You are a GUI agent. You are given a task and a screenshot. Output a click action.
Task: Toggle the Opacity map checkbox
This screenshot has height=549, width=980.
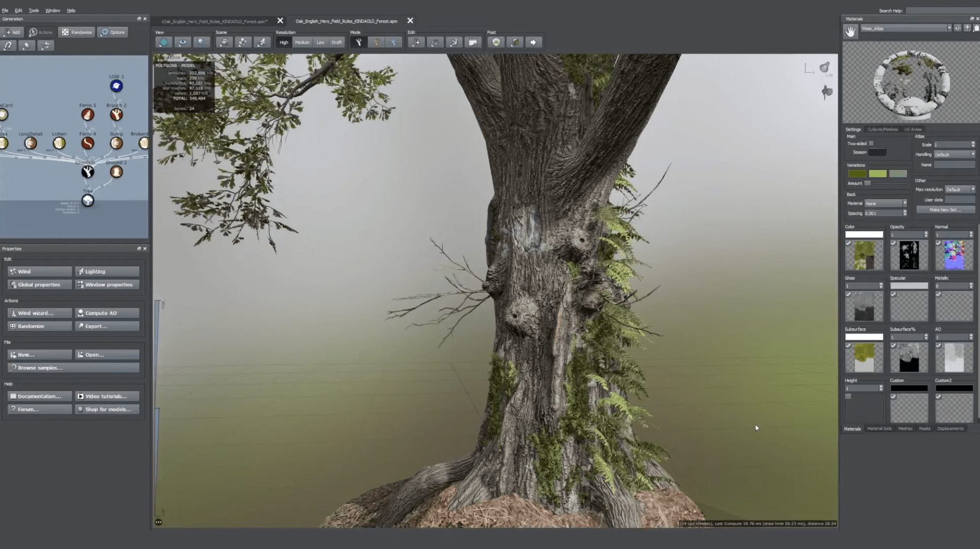893,243
